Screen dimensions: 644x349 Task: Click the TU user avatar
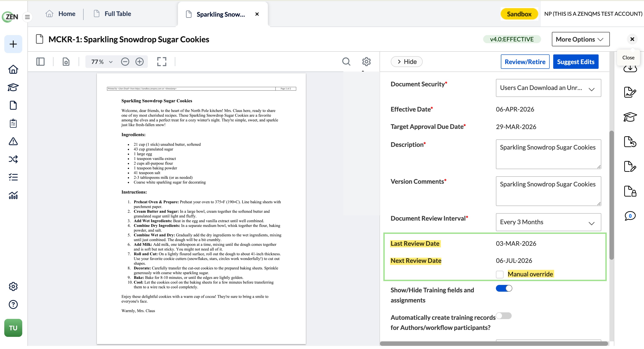13,328
